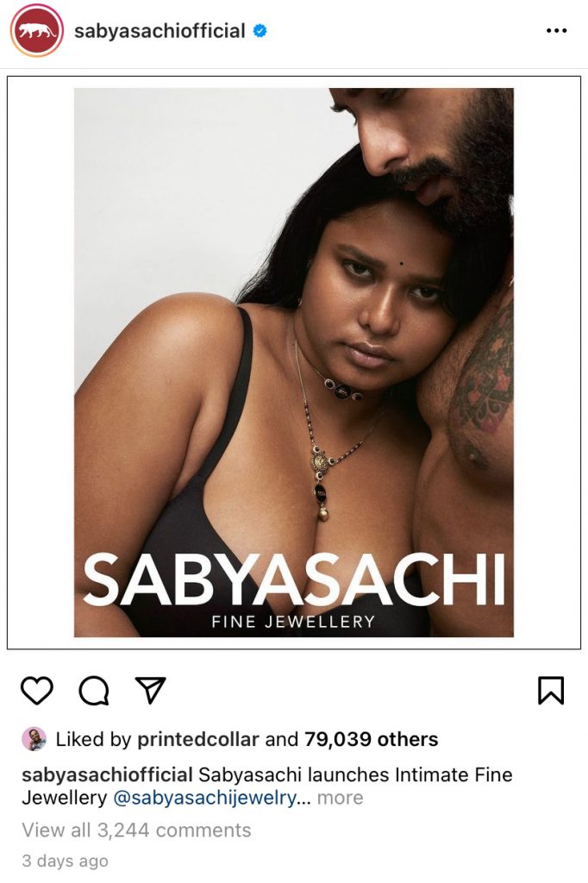The image size is (588, 883).
Task: Tap printedcollar small avatar beside likes
Action: pyautogui.click(x=34, y=739)
